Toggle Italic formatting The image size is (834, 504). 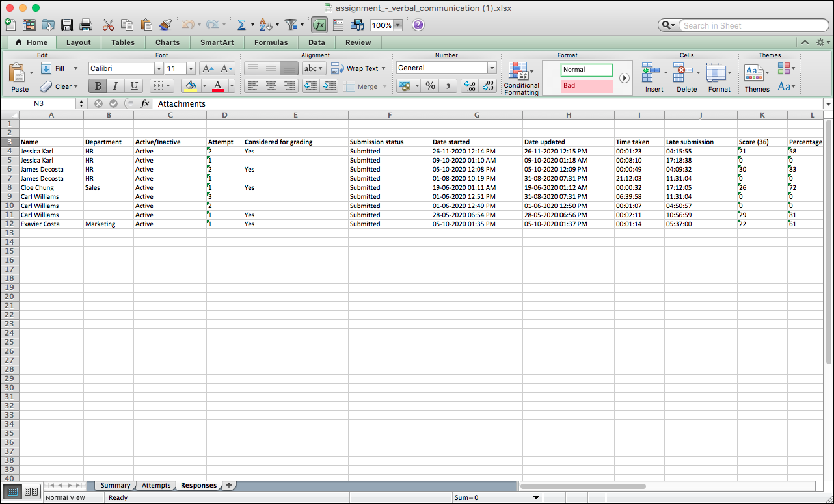(116, 86)
